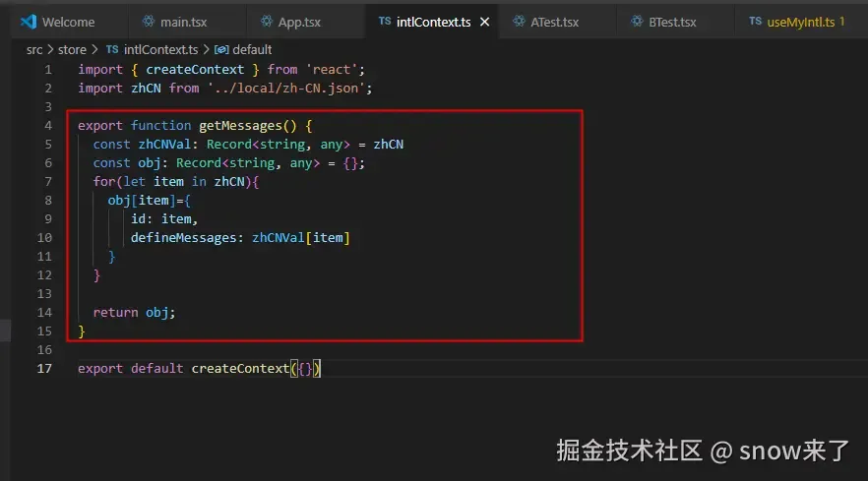Click the React icon on the BTest.tsx tab

pyautogui.click(x=637, y=21)
